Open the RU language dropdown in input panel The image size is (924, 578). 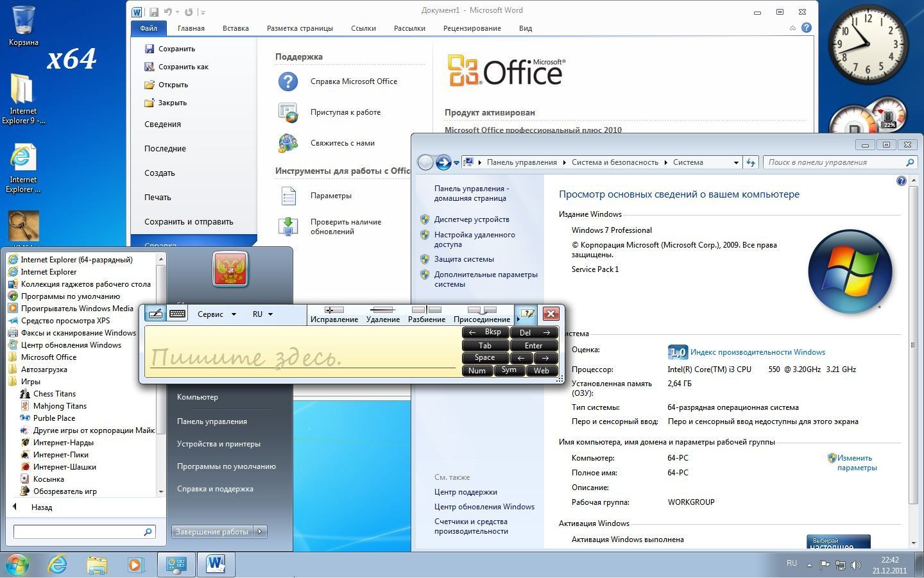[x=262, y=314]
